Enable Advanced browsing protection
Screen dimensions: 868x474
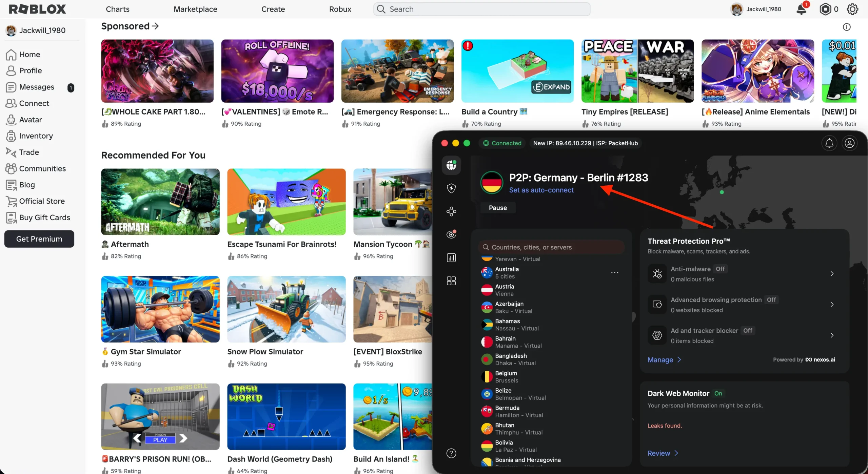point(771,300)
